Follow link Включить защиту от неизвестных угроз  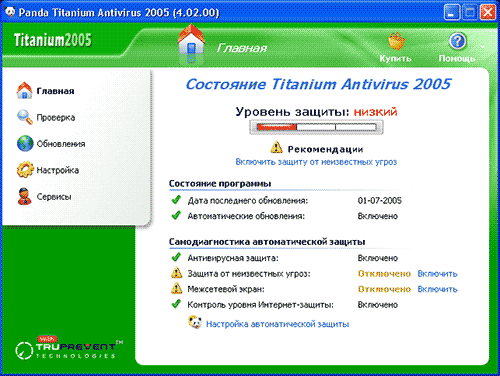coord(316,162)
